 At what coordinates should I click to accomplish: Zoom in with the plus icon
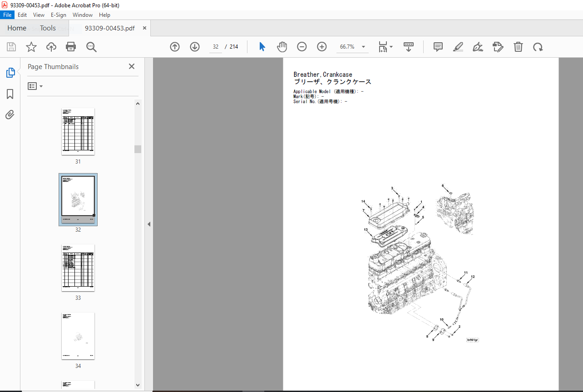[322, 47]
